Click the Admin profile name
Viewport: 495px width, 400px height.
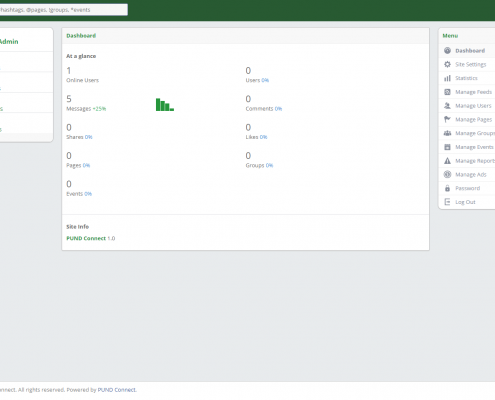(x=9, y=42)
